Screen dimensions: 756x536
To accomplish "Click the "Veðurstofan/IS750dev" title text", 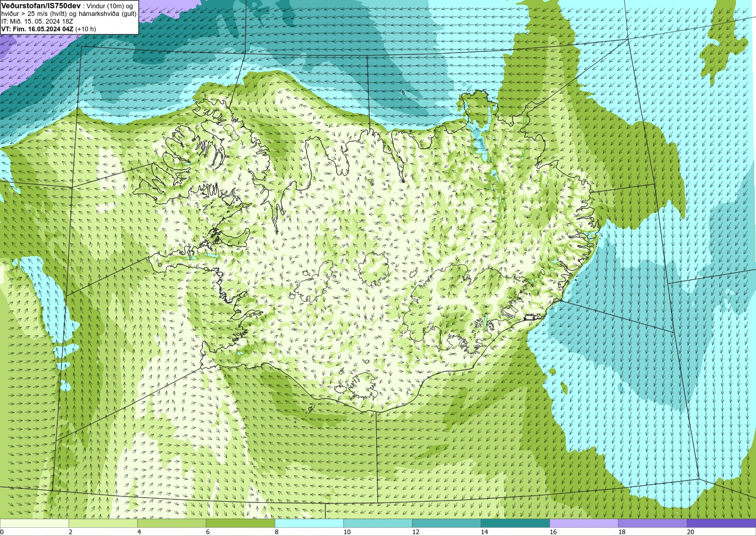I will point(41,6).
